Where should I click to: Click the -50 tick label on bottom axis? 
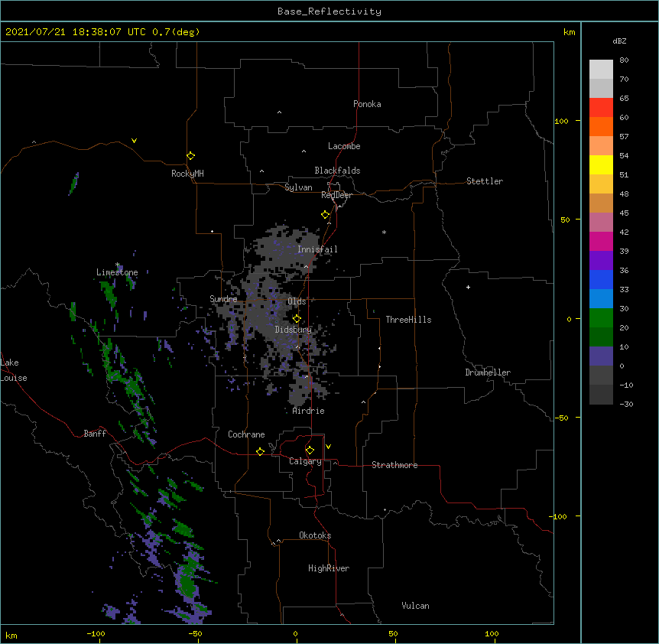[195, 633]
